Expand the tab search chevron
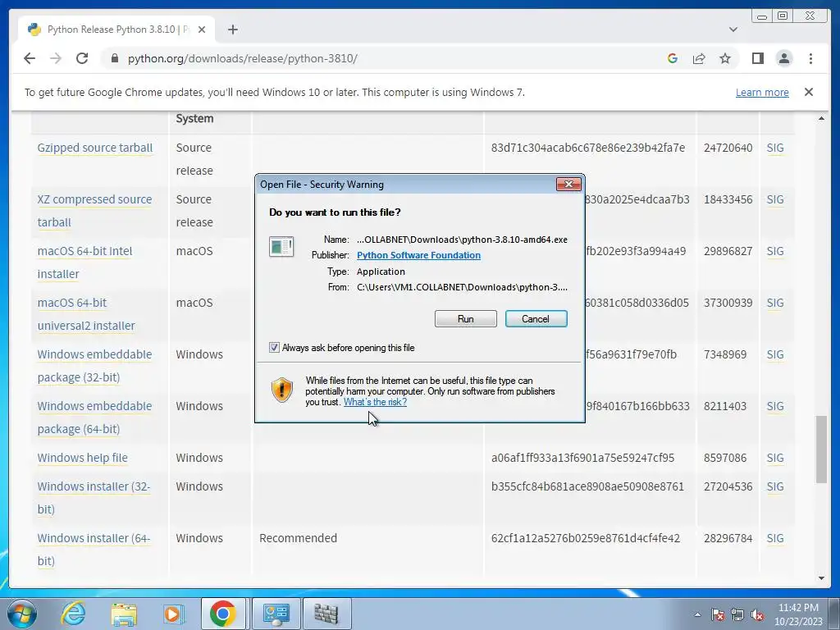Viewport: 840px width, 630px height. click(733, 30)
